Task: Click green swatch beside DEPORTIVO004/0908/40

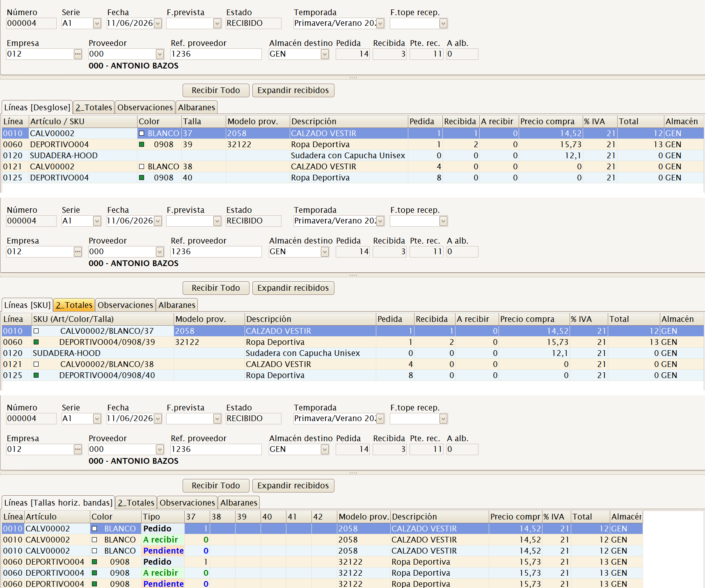Action: [36, 375]
